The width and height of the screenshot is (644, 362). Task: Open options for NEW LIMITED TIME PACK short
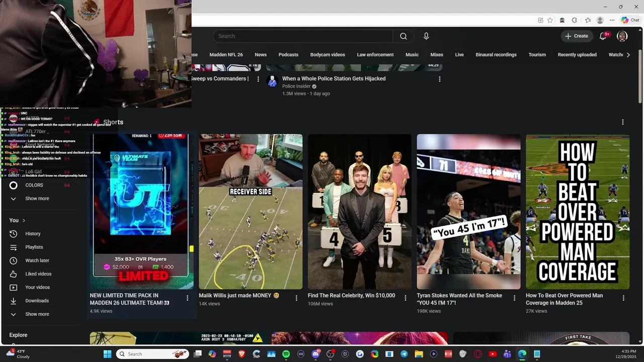point(188,298)
